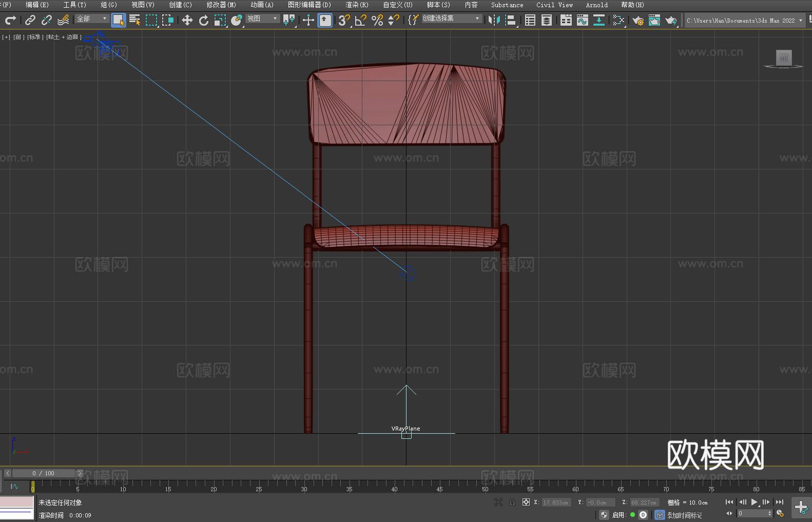Open reference coordinate system '视图' dropdown
812x522 pixels.
262,18
